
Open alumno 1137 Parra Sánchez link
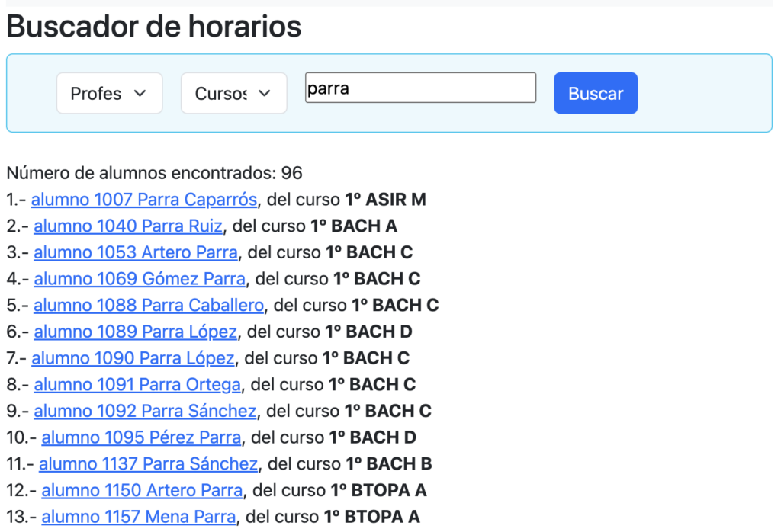[148, 464]
